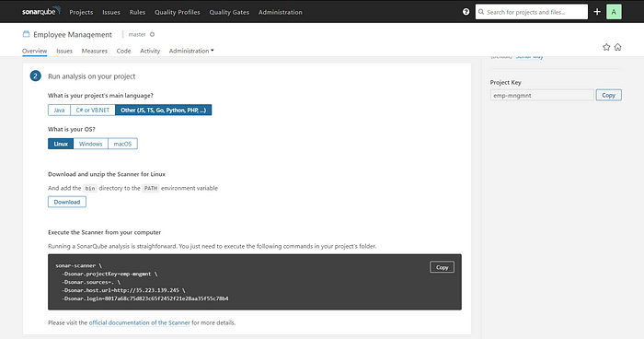Viewport: 644px width, 339px height.
Task: Click the -Dsonar.projectKey=emp-mngmnt line
Action: pyautogui.click(x=109, y=274)
